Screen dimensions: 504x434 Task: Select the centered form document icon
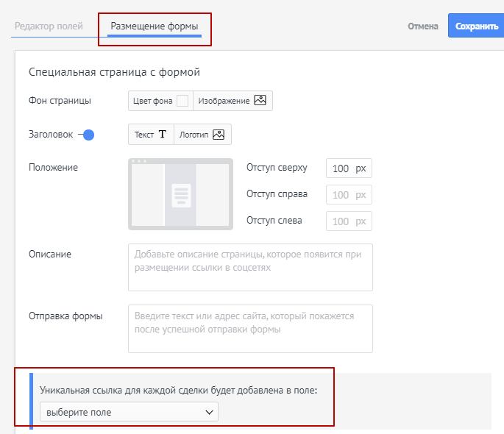tap(181, 196)
